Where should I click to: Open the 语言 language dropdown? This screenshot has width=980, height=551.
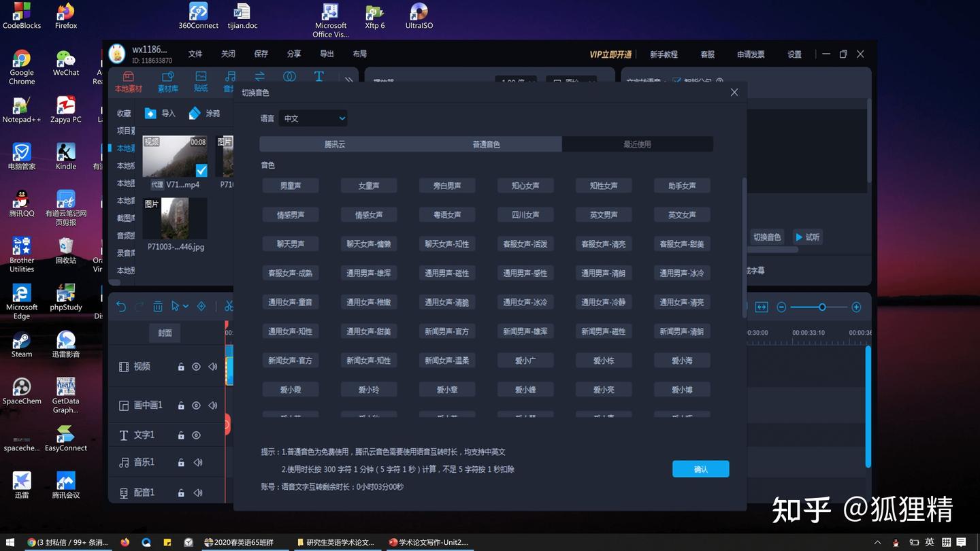[x=313, y=118]
